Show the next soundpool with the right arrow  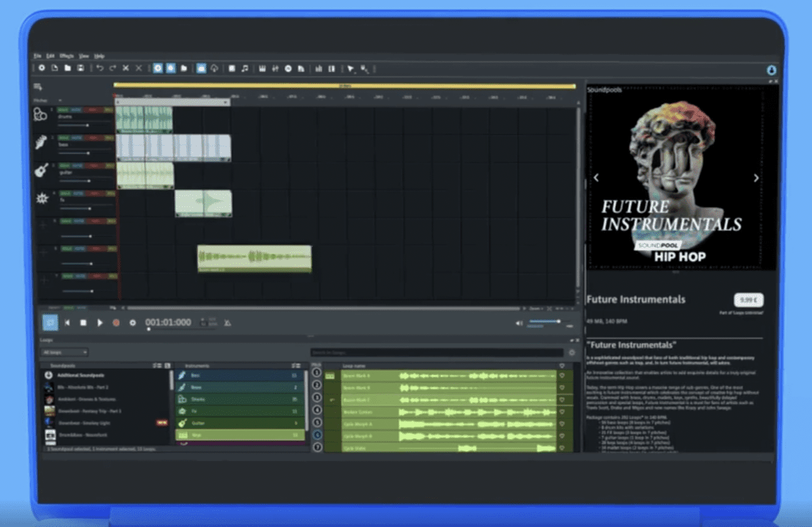point(756,178)
